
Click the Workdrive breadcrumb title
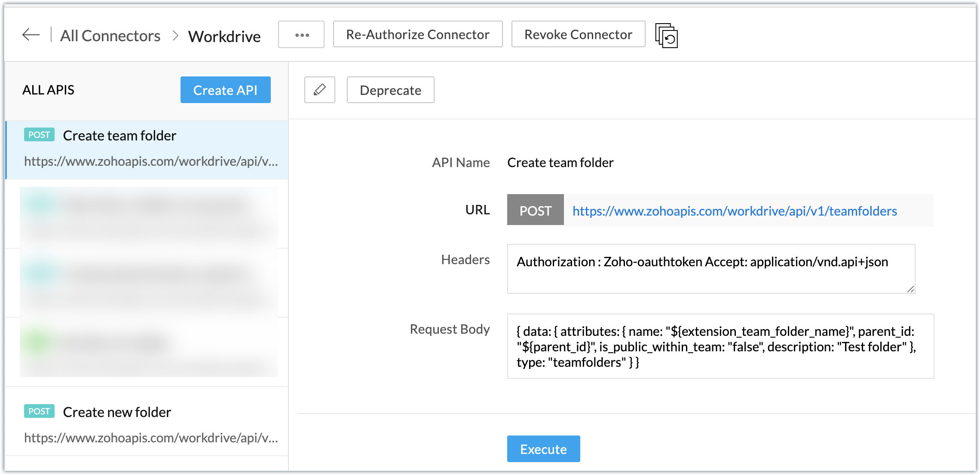[x=224, y=37]
